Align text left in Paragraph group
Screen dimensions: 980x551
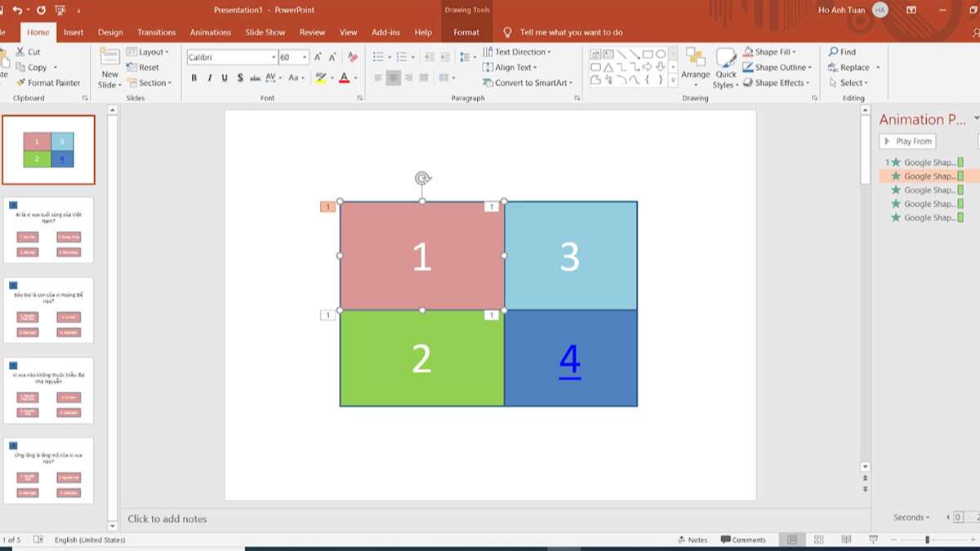[378, 78]
